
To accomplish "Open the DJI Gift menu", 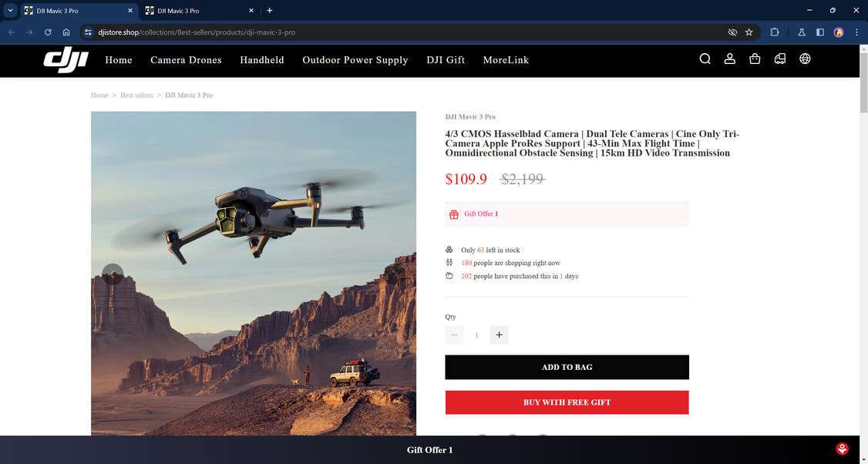I will click(446, 60).
